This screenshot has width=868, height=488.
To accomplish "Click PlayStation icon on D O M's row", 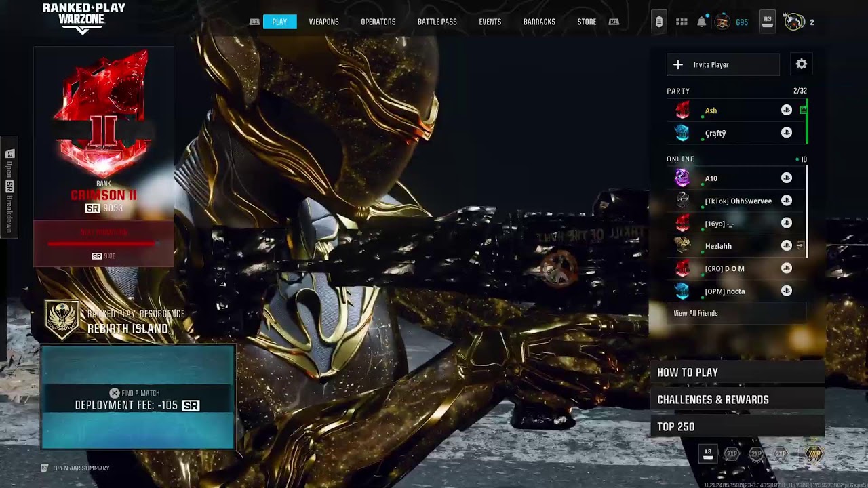I will pos(787,268).
